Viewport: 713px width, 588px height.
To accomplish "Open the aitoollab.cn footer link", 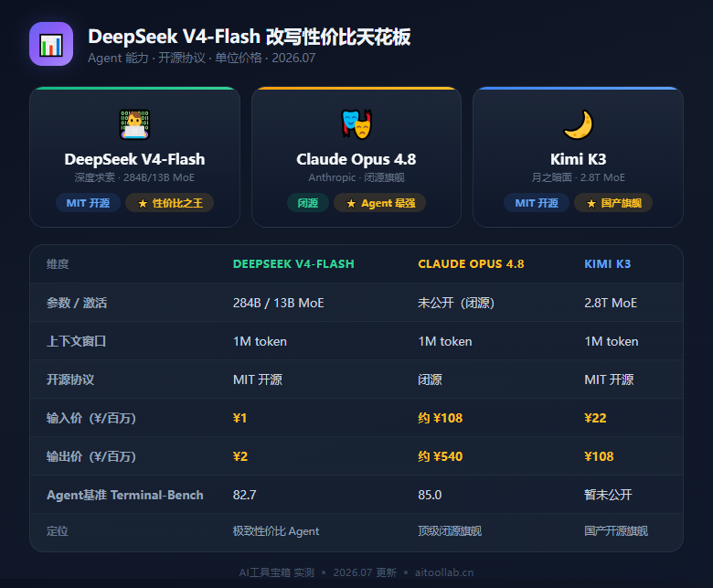I will point(444,572).
